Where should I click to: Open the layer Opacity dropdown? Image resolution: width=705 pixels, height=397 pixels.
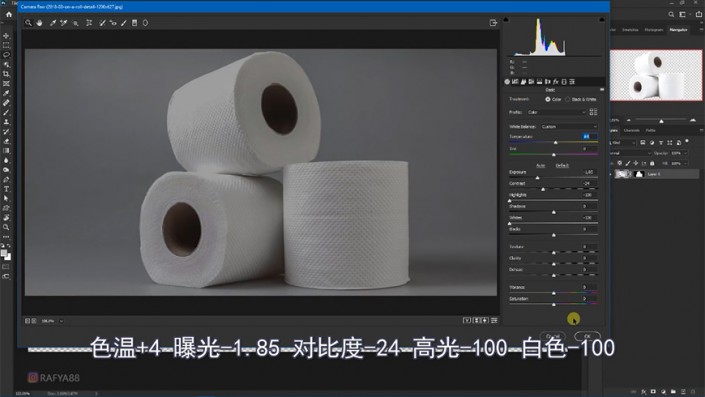pyautogui.click(x=685, y=153)
